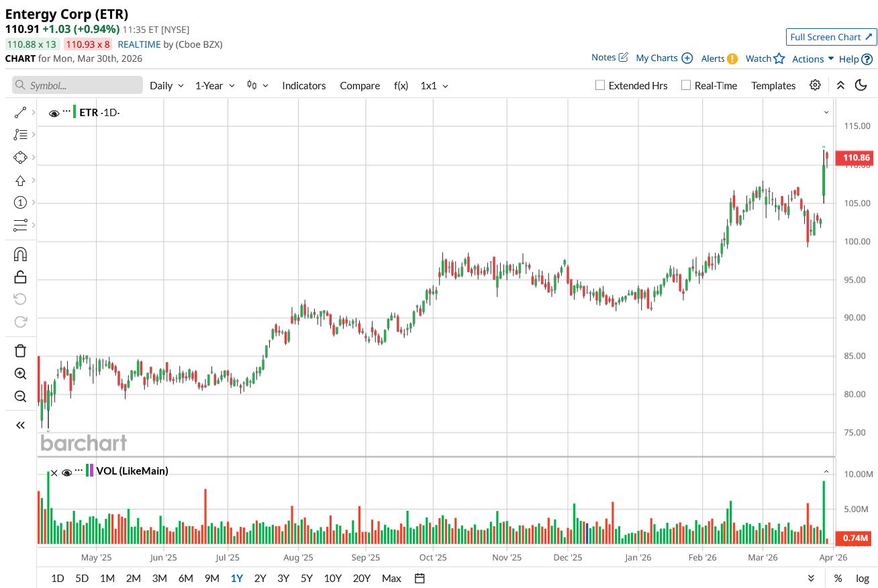Open the f(x) expressions tool
The width and height of the screenshot is (878, 588).
[401, 85]
